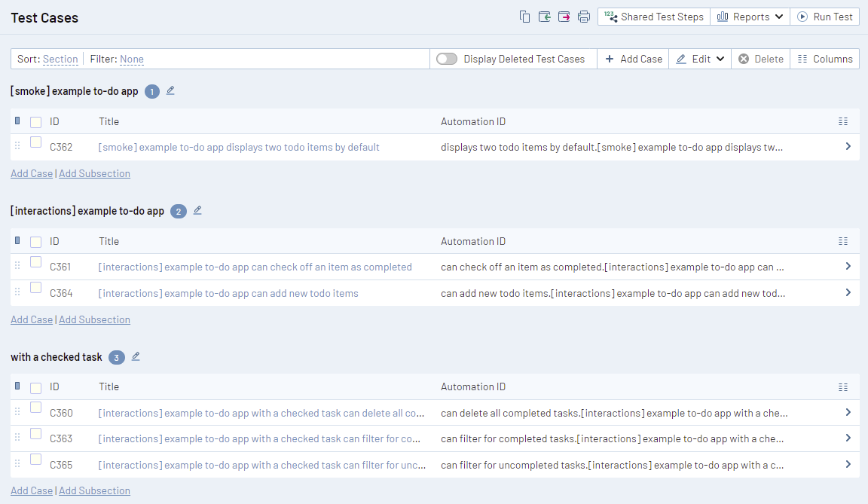Edit the '[smoke] example to-do app' section name
This screenshot has height=504, width=868.
point(170,91)
